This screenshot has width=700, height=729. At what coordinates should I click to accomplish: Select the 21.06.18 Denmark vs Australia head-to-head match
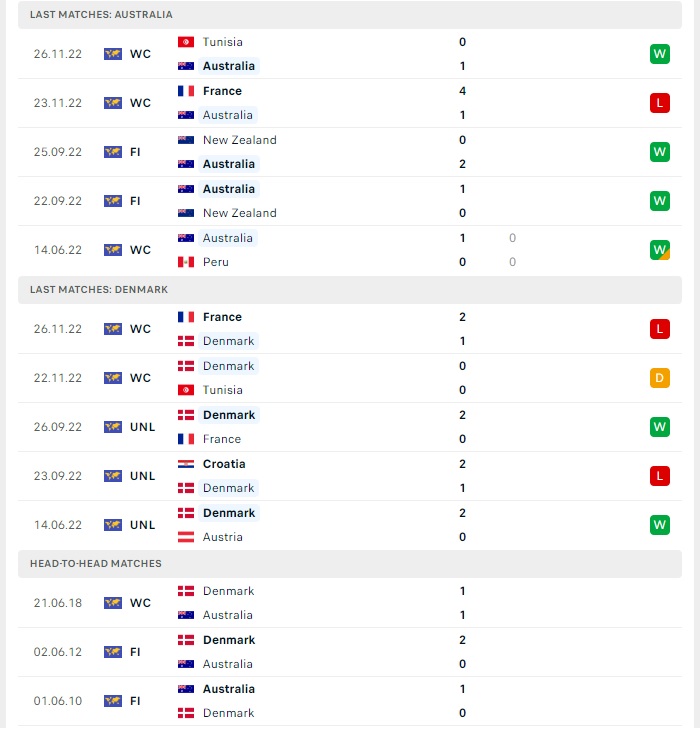[x=350, y=603]
